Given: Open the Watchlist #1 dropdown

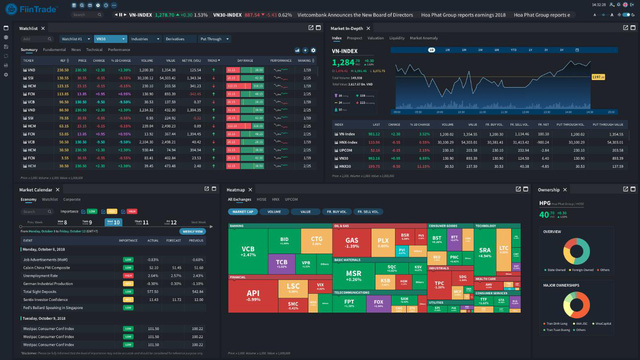Looking at the screenshot, I should (x=76, y=39).
